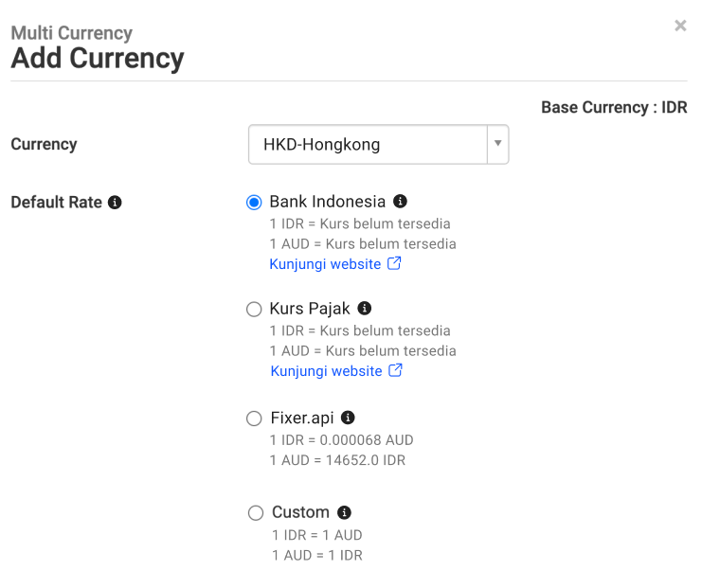Image resolution: width=702 pixels, height=588 pixels.
Task: Click info icon next to Custom
Action: pos(344,512)
